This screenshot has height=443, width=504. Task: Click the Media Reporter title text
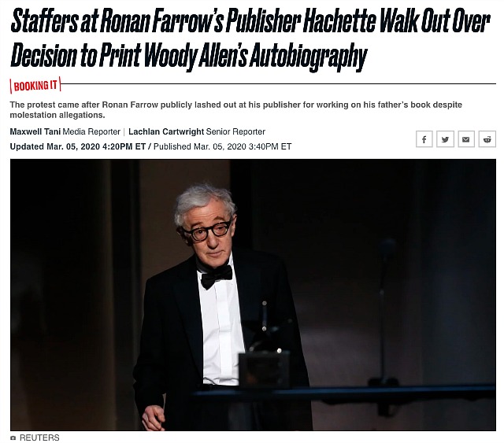coord(91,131)
